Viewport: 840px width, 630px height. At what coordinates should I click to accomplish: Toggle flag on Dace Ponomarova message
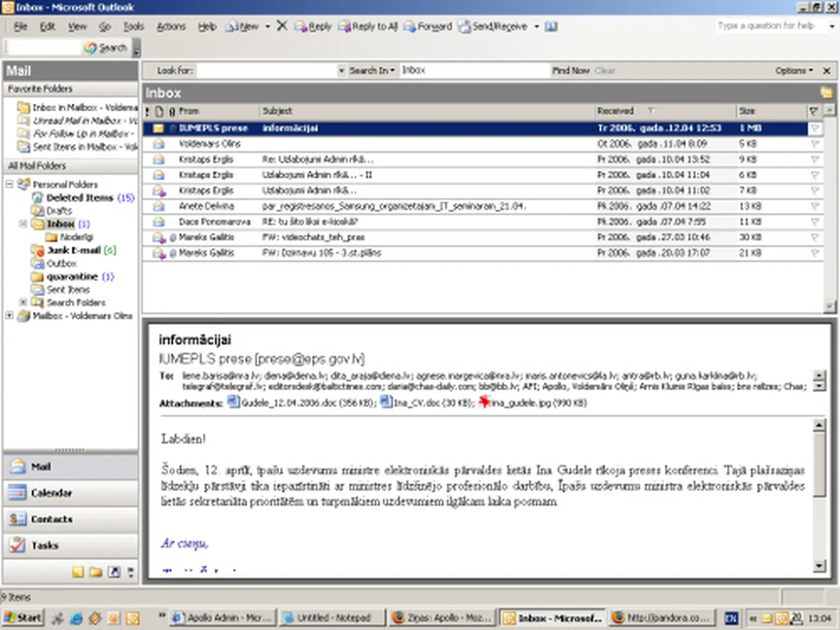(815, 222)
